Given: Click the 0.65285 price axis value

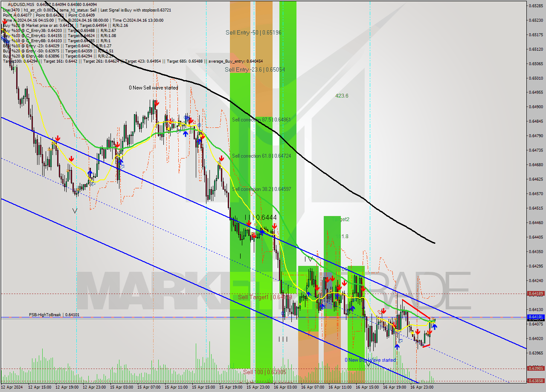Looking at the screenshot, I should (x=536, y=6).
